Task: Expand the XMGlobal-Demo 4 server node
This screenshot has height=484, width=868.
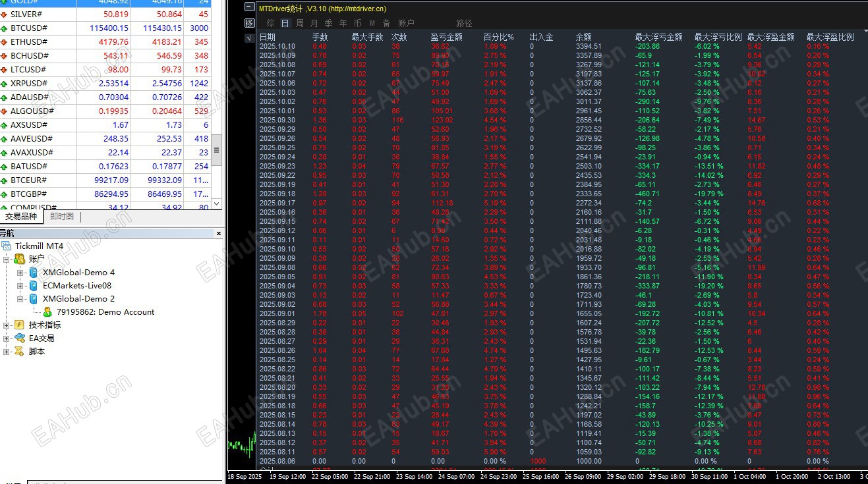Action: [20, 273]
